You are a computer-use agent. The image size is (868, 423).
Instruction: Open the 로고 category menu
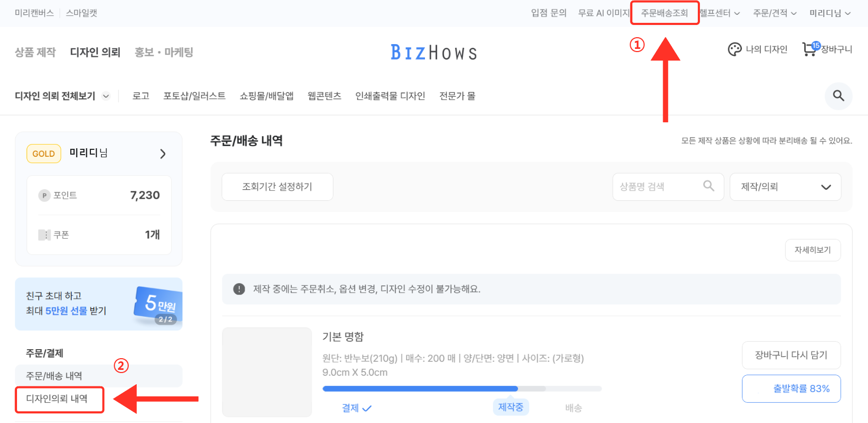141,96
